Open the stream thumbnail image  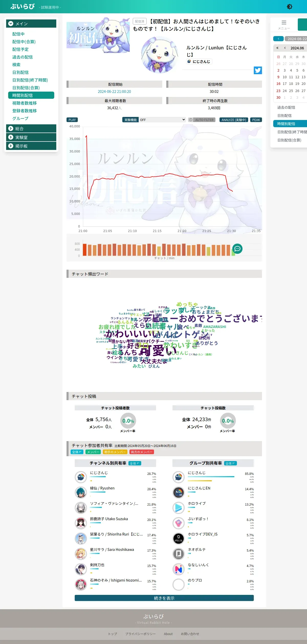[98, 35]
